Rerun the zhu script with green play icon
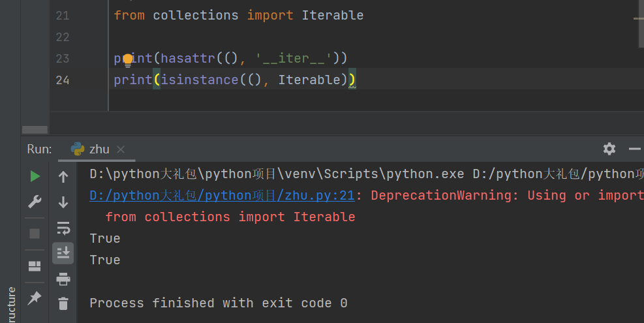This screenshot has height=323, width=644. 35,176
